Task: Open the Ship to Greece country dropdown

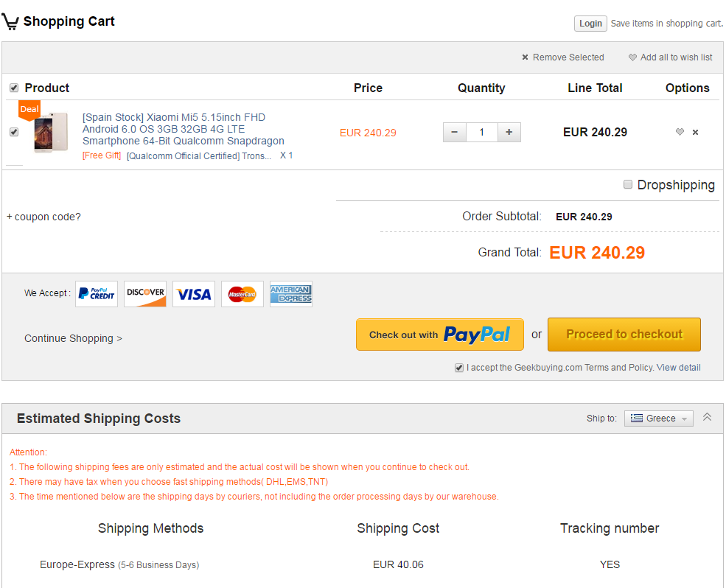Action: (x=658, y=419)
